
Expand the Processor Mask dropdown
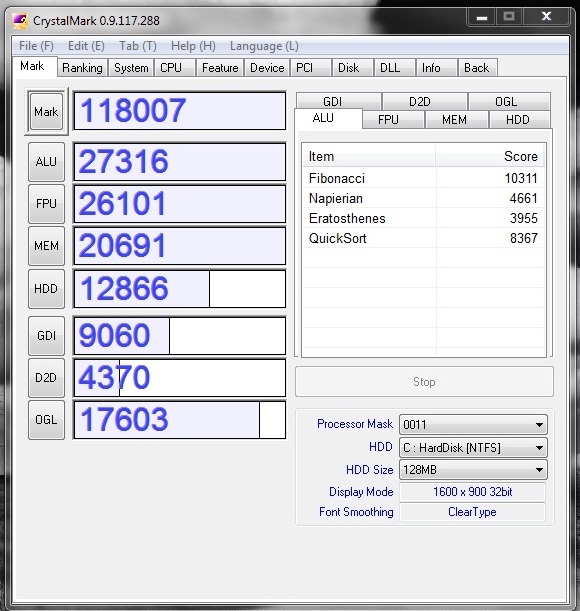pos(473,424)
